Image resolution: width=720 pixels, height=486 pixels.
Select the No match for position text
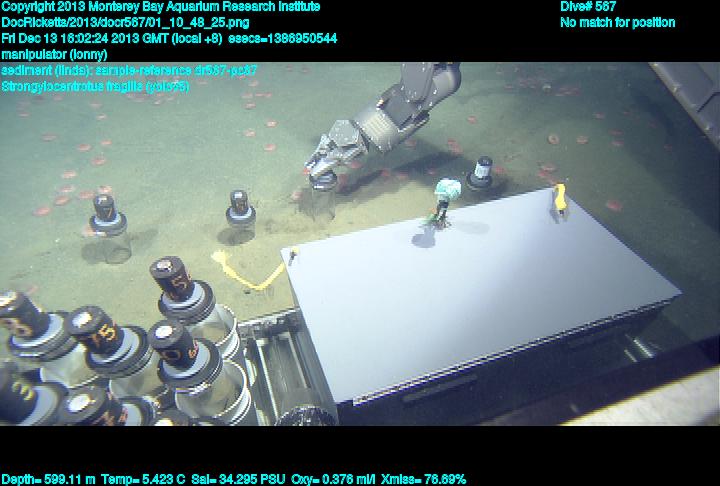click(x=618, y=23)
